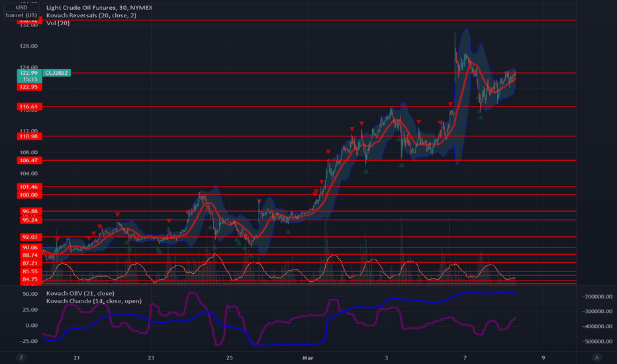The image size is (617, 364).
Task: Click the 104.00 price axis label
Action: pyautogui.click(x=28, y=173)
